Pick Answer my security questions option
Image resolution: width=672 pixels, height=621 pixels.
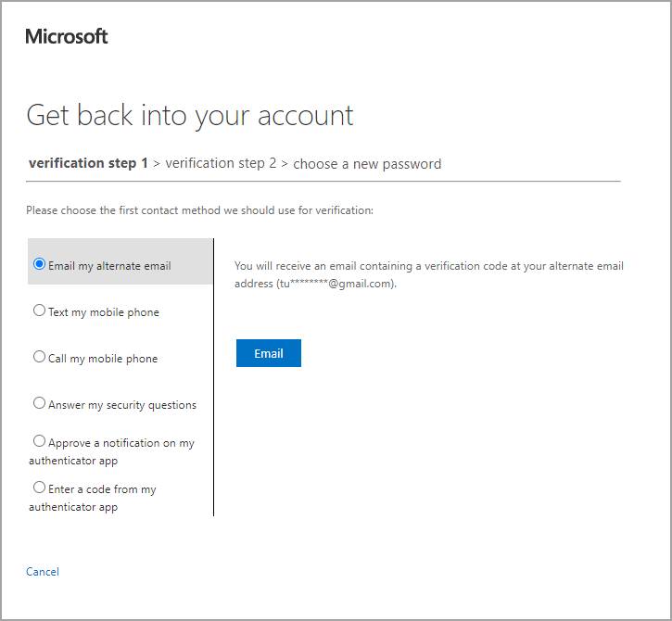click(39, 402)
